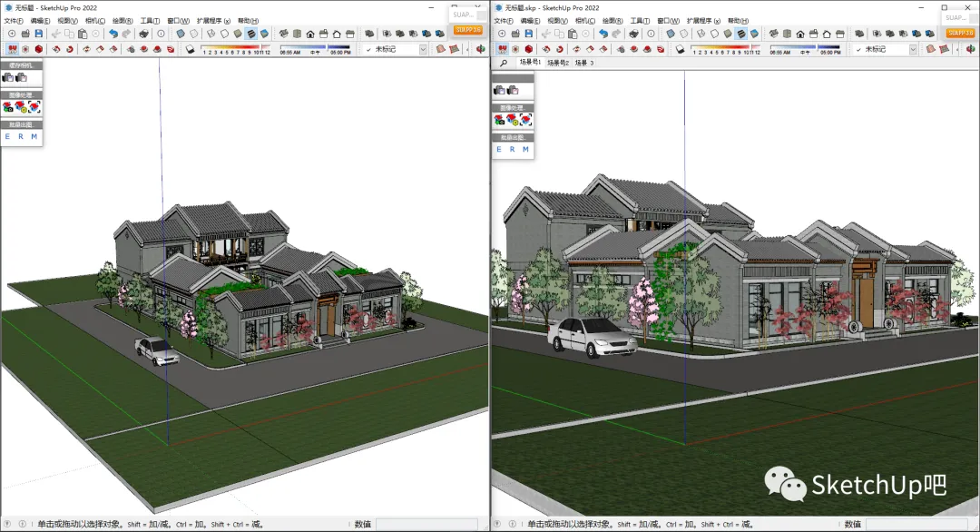Click SUAPP 3.6 button in right window
This screenshot has height=532, width=980.
point(960,33)
